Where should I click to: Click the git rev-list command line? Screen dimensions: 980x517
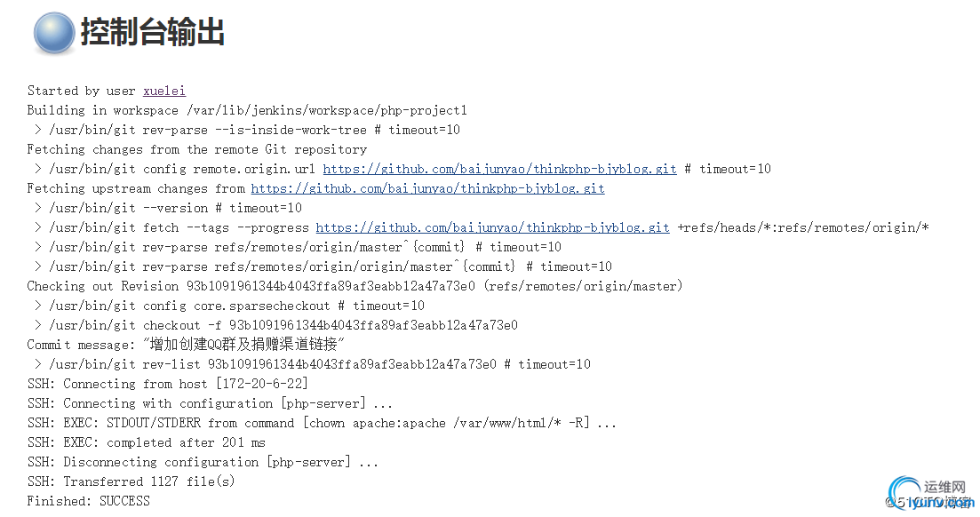click(x=313, y=364)
